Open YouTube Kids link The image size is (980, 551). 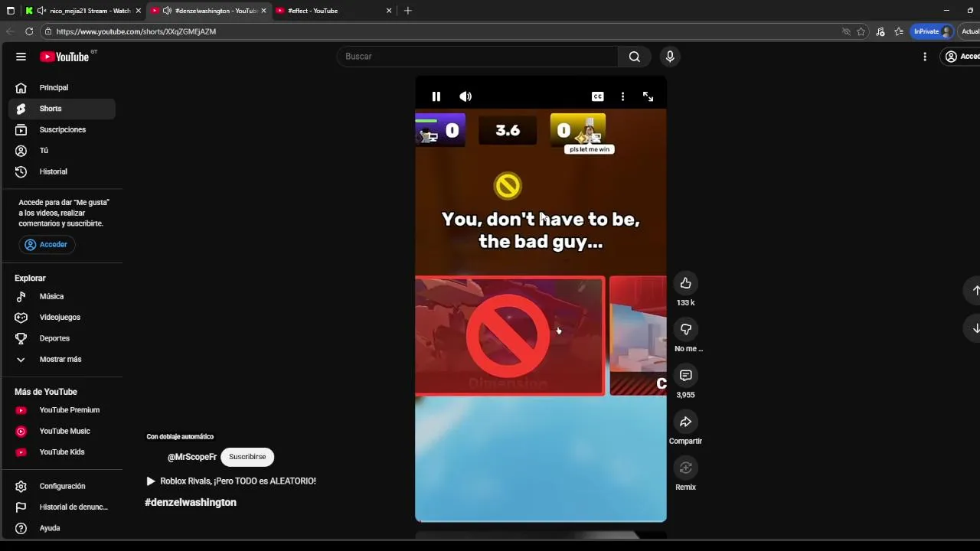[62, 452]
